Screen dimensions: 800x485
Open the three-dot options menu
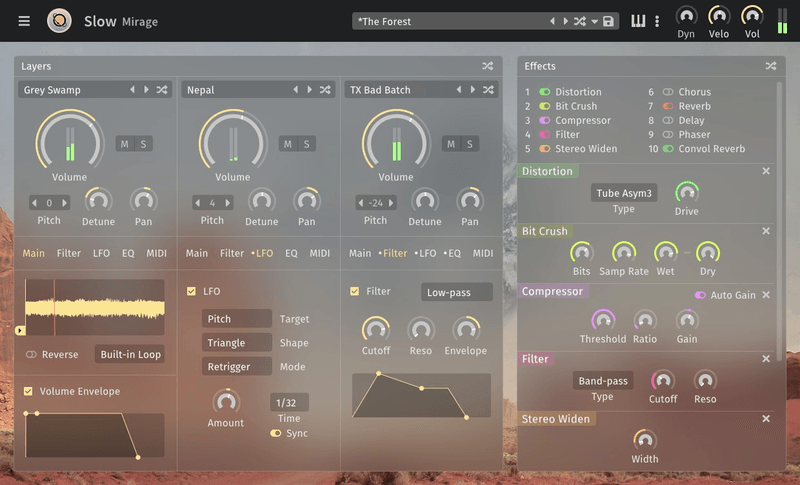tap(657, 21)
